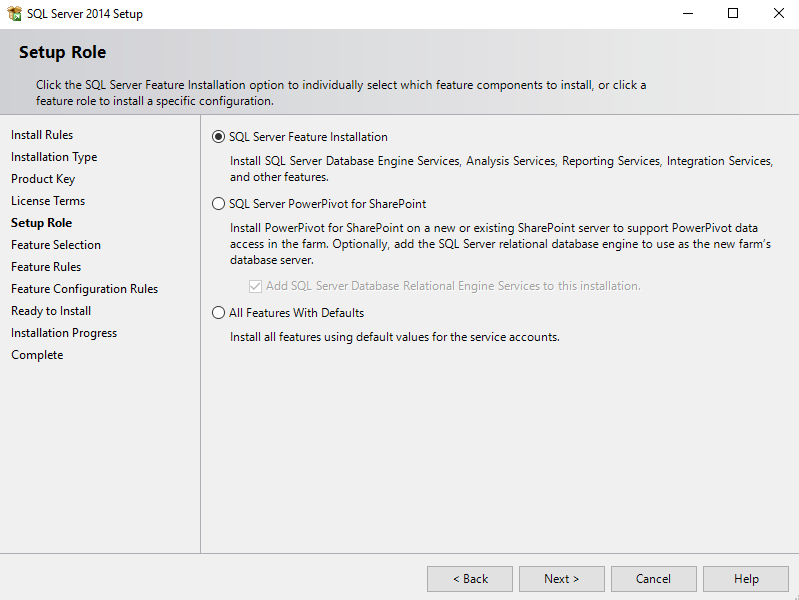Go to the Back step

point(470,579)
